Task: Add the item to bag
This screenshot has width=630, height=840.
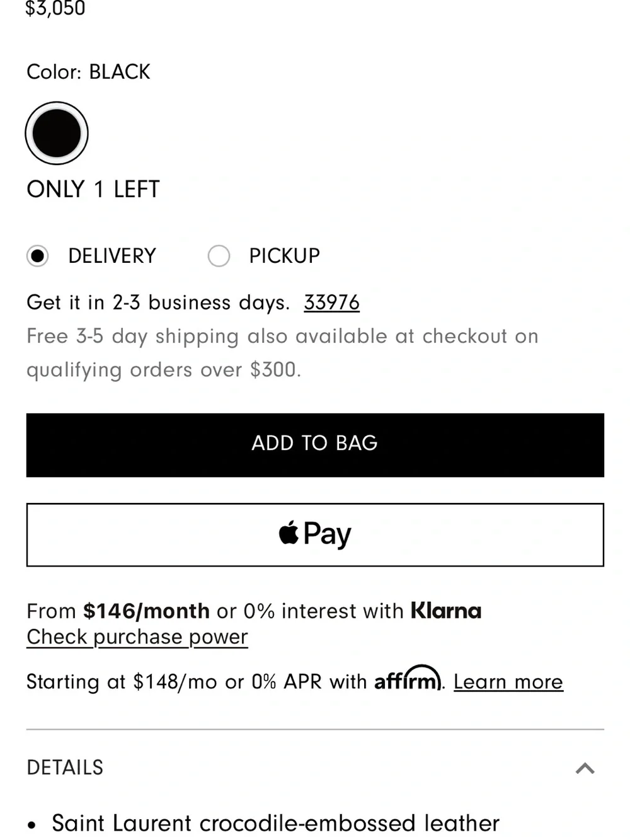Action: point(315,445)
